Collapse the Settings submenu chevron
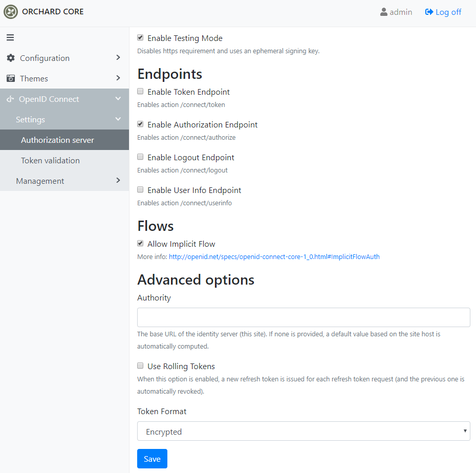This screenshot has width=476, height=473. point(118,119)
